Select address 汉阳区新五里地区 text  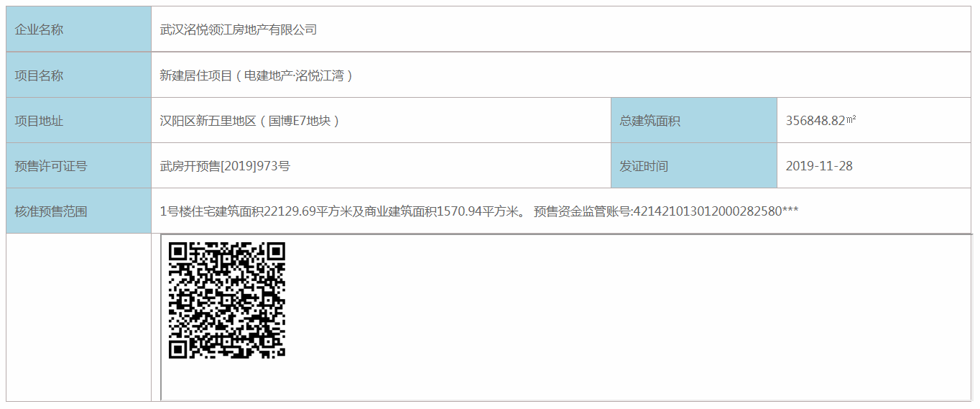[208, 121]
